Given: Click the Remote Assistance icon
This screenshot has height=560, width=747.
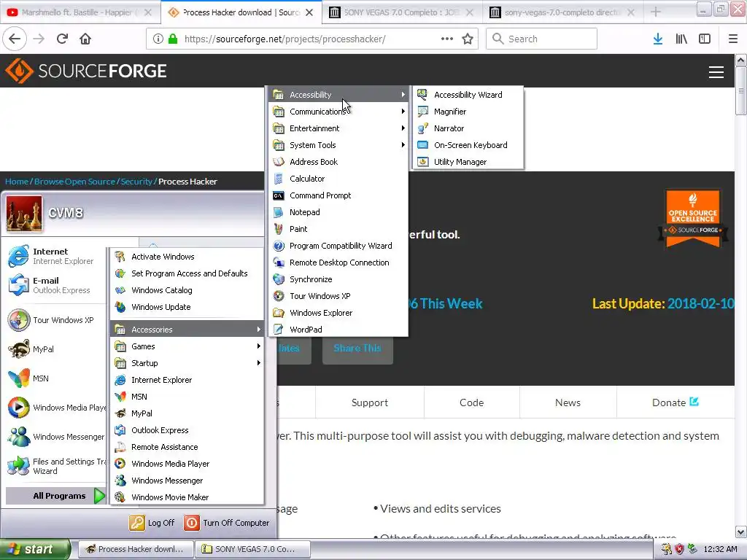Looking at the screenshot, I should (120, 447).
